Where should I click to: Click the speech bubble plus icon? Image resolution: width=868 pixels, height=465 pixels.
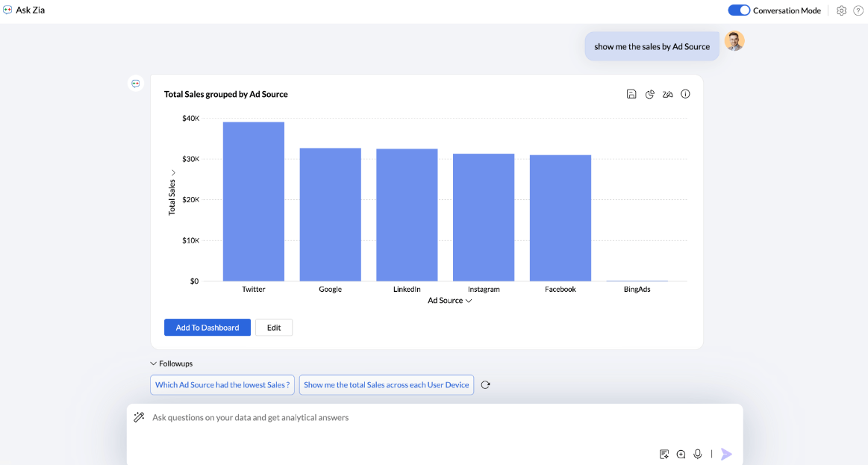(x=681, y=454)
